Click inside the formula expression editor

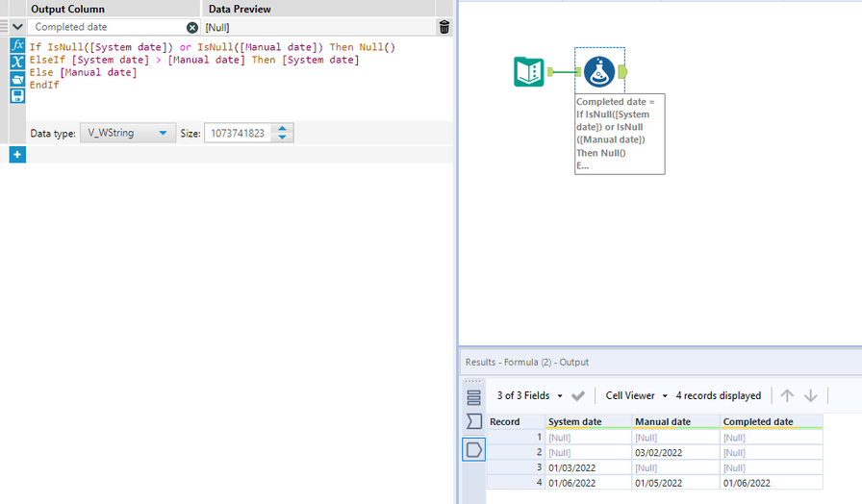240,78
